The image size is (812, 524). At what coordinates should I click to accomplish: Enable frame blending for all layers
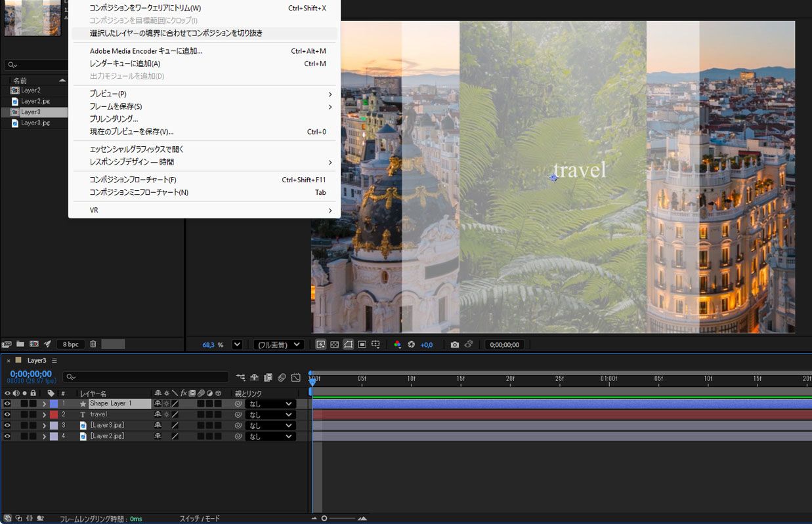268,378
